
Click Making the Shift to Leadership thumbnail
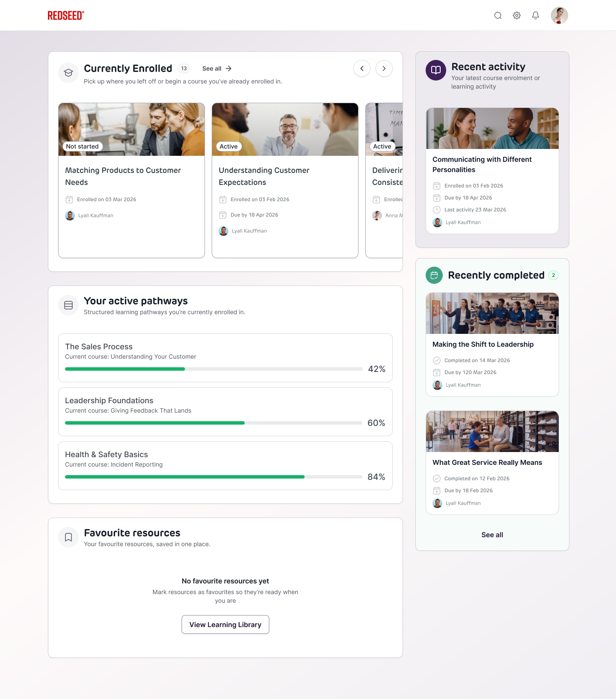tap(492, 313)
